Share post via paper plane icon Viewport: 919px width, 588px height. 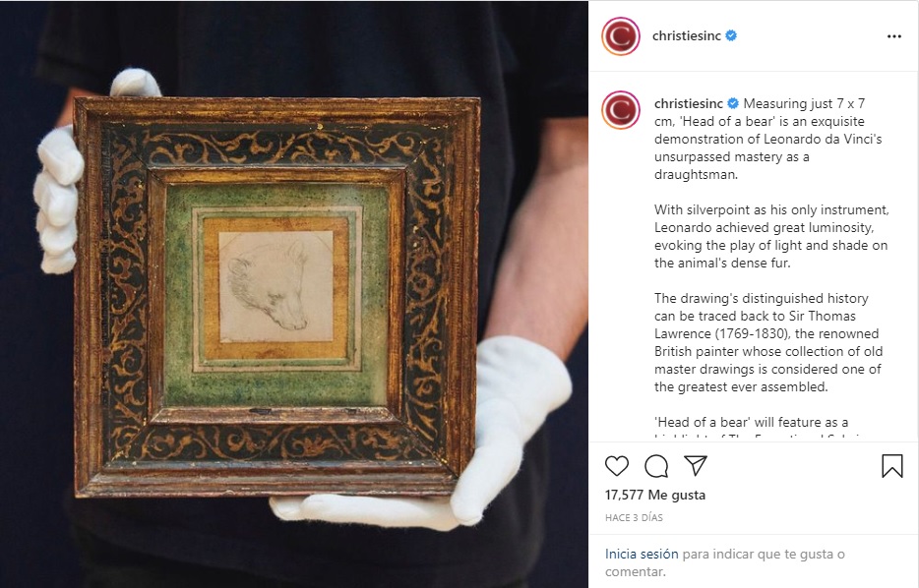tap(696, 466)
